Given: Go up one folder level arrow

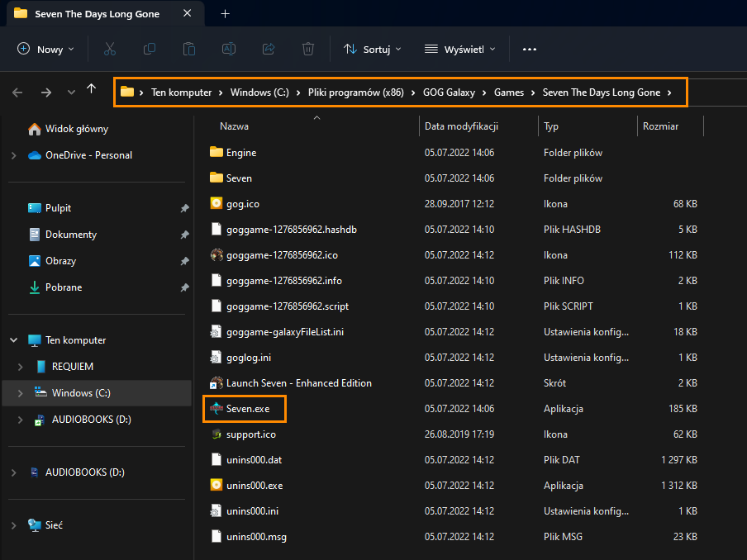Looking at the screenshot, I should pyautogui.click(x=92, y=89).
